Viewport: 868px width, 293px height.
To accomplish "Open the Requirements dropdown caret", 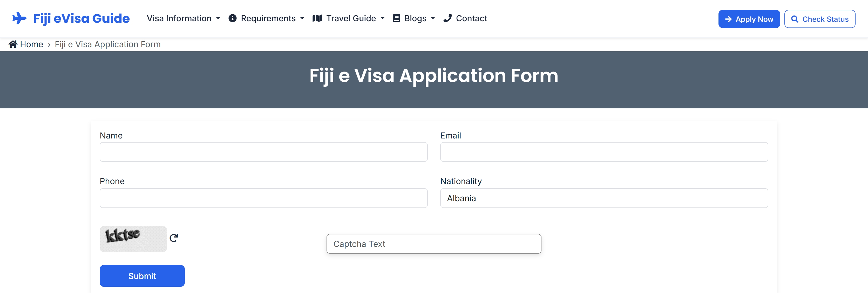I will pos(302,18).
